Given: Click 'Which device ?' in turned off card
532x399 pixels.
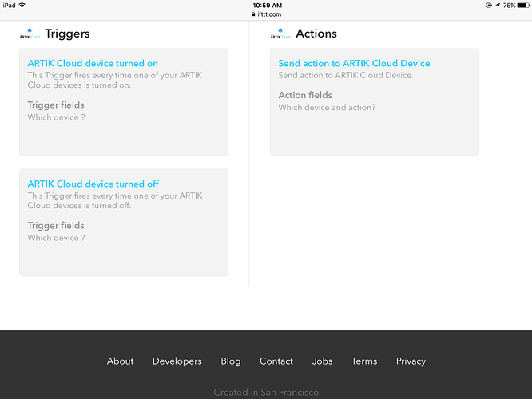Looking at the screenshot, I should point(57,238).
